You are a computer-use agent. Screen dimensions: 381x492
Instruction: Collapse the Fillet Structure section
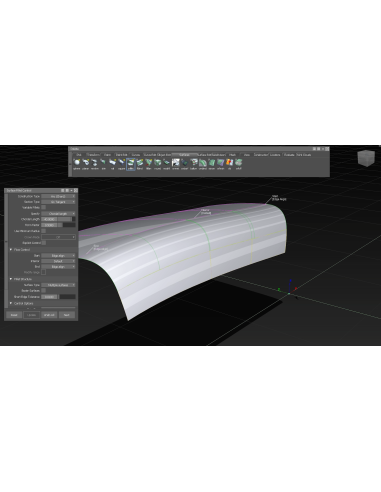(x=11, y=279)
